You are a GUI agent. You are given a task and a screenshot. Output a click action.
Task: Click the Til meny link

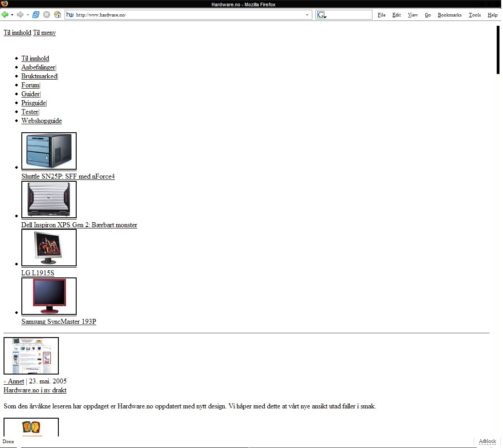tap(44, 33)
